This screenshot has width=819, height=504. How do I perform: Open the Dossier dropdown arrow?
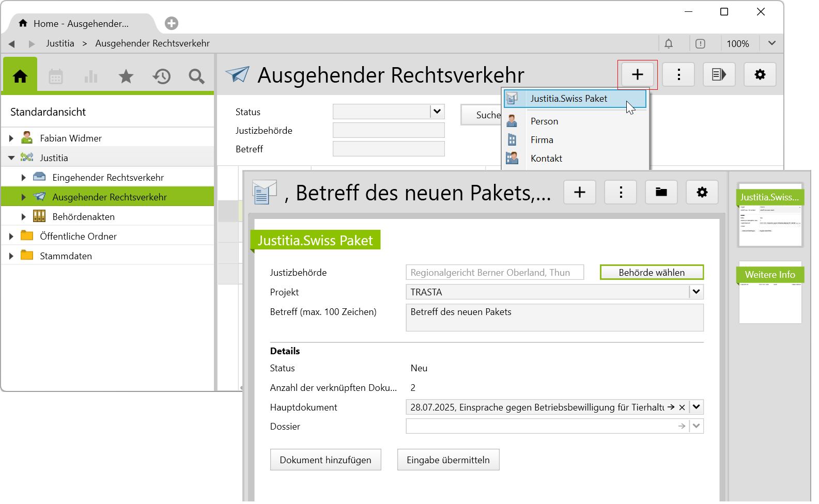(697, 427)
